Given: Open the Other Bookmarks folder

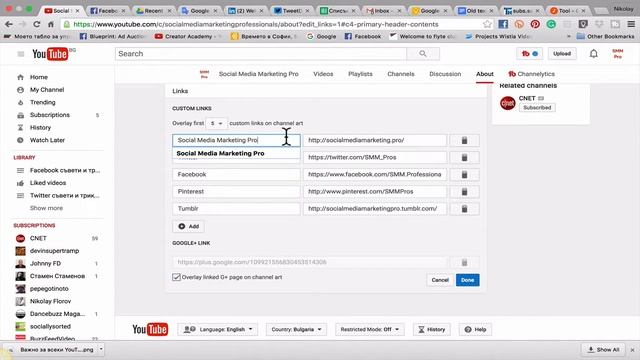Looking at the screenshot, I should (606, 36).
